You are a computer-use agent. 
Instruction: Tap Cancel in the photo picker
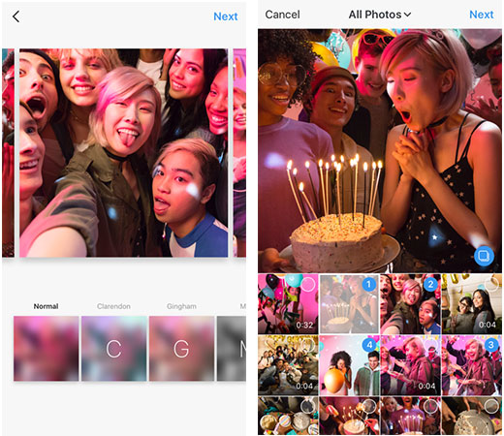coord(282,15)
